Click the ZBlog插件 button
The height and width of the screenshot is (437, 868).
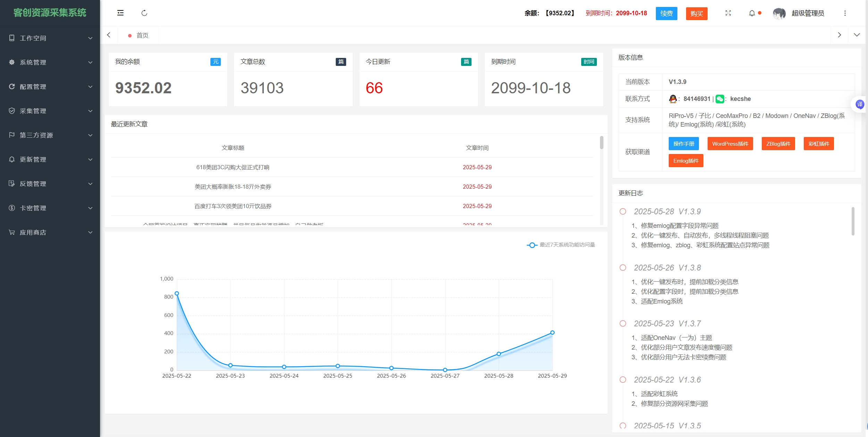coord(778,144)
